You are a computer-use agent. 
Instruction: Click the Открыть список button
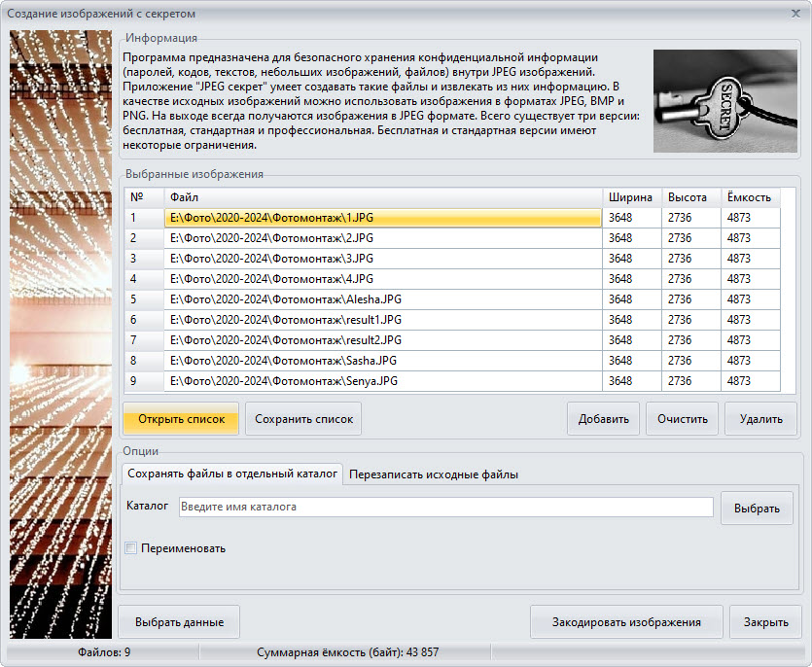tap(181, 420)
